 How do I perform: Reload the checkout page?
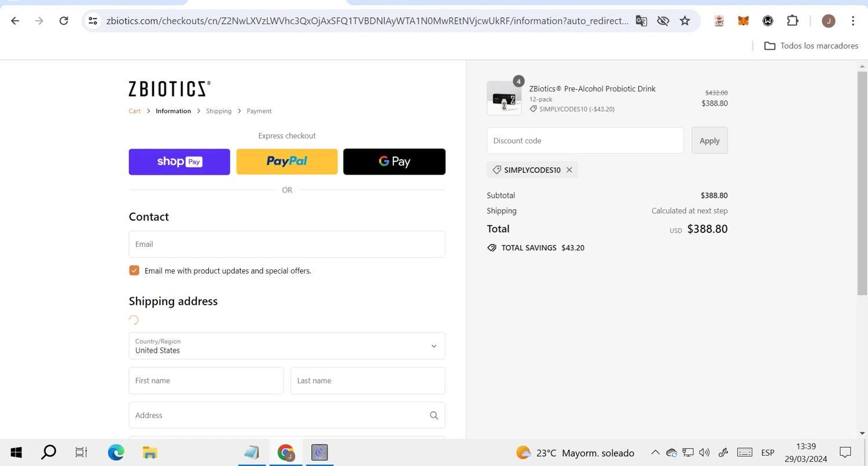click(64, 21)
